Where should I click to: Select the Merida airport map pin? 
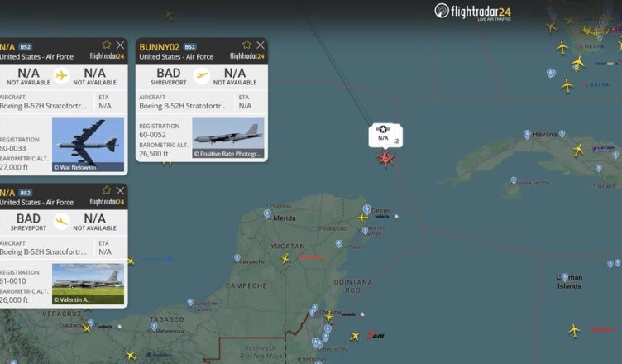click(267, 214)
